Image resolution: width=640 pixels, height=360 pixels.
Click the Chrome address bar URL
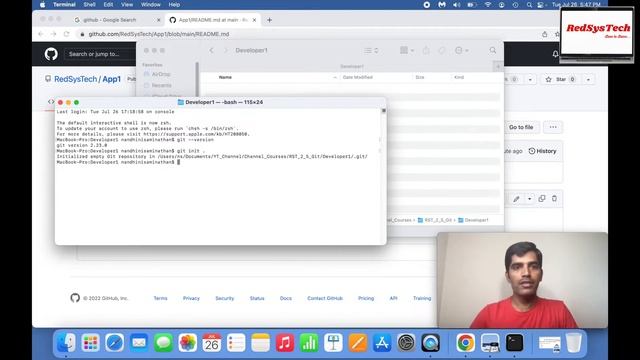coord(159,34)
